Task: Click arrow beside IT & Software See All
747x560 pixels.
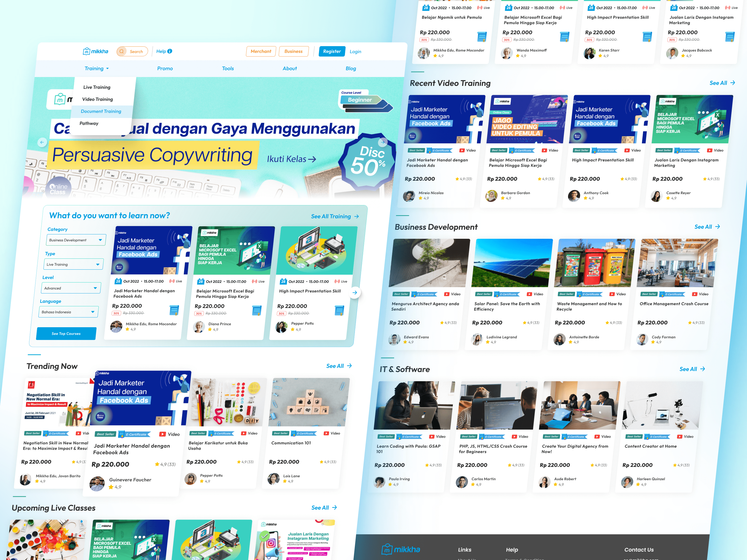Action: pyautogui.click(x=703, y=369)
